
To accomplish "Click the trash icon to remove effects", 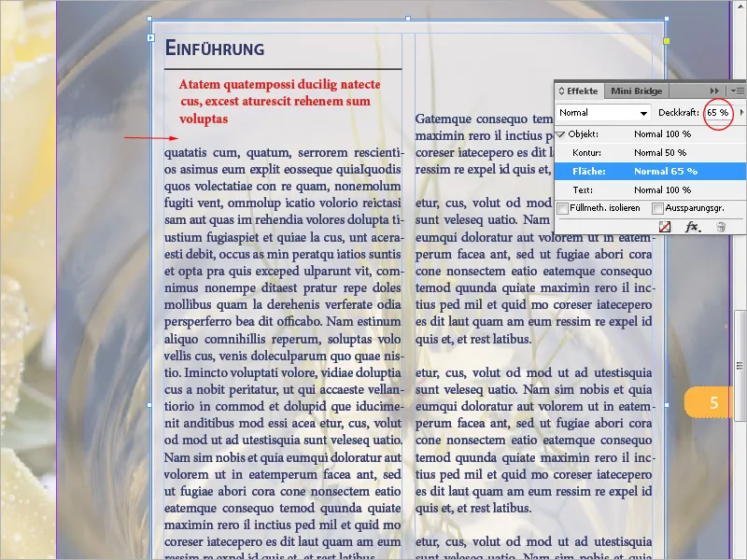I will pos(721,227).
